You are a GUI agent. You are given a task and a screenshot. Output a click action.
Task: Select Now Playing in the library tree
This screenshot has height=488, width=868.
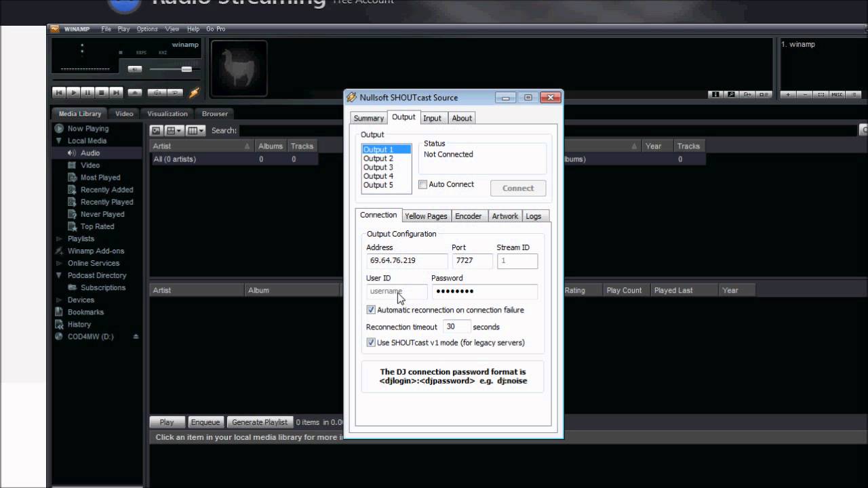click(x=87, y=129)
